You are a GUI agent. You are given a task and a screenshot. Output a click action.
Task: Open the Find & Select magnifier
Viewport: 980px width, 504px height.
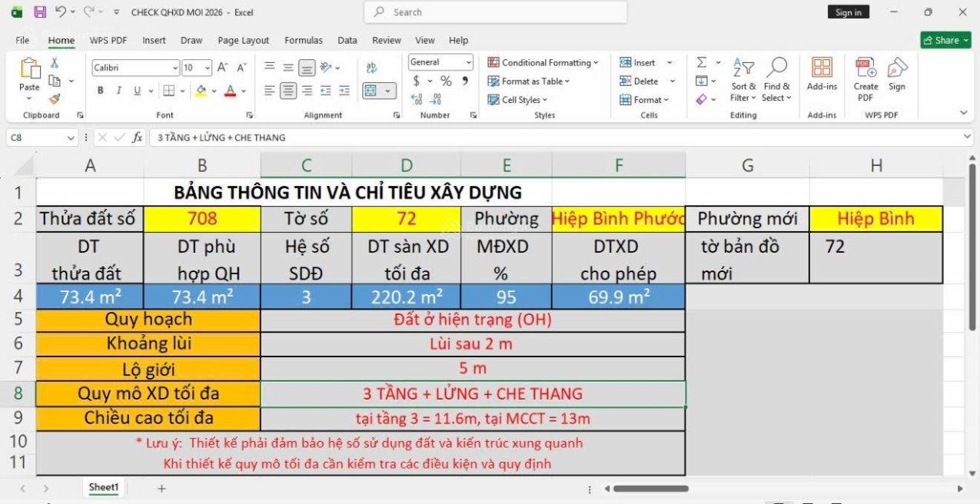pyautogui.click(x=776, y=68)
